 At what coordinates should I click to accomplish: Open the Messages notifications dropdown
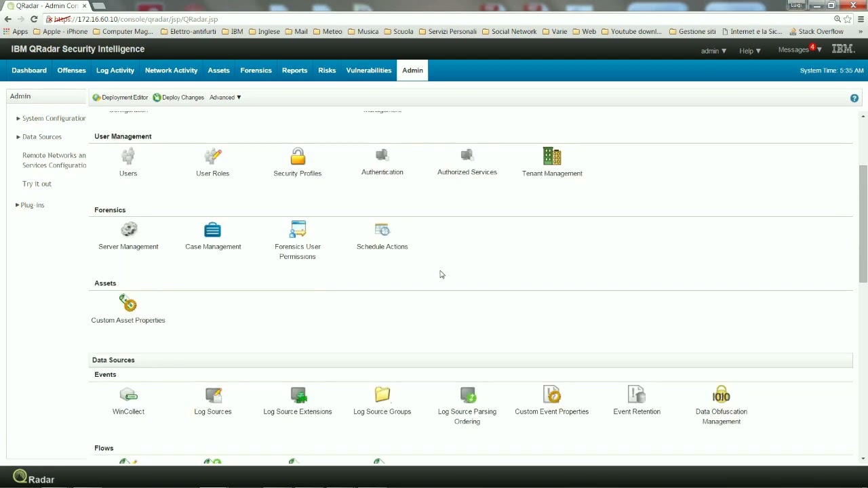pyautogui.click(x=800, y=49)
